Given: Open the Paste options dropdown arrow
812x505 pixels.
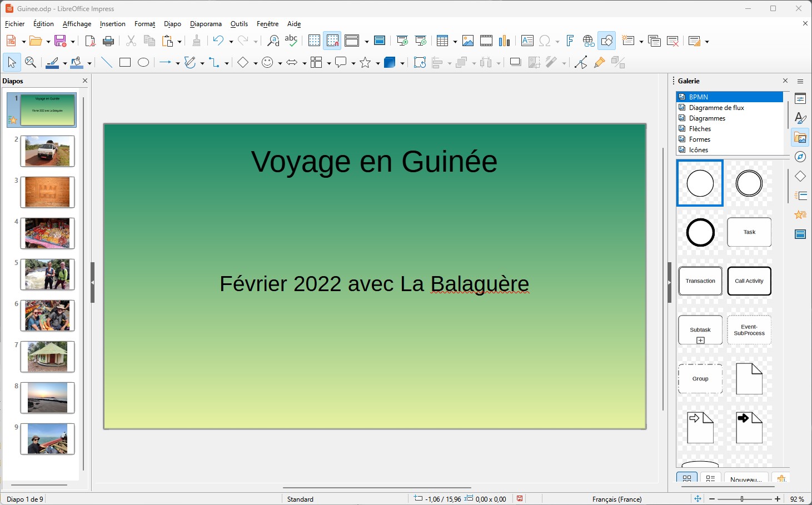Looking at the screenshot, I should tap(180, 42).
